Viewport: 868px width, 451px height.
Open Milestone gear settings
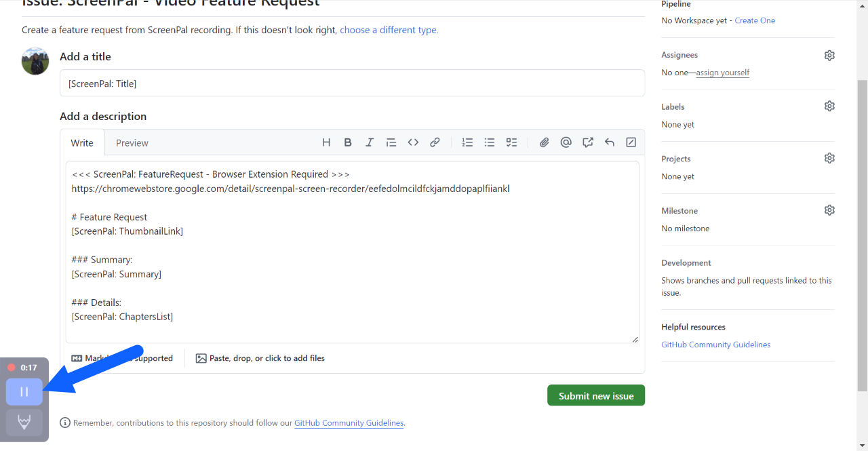[x=829, y=210]
